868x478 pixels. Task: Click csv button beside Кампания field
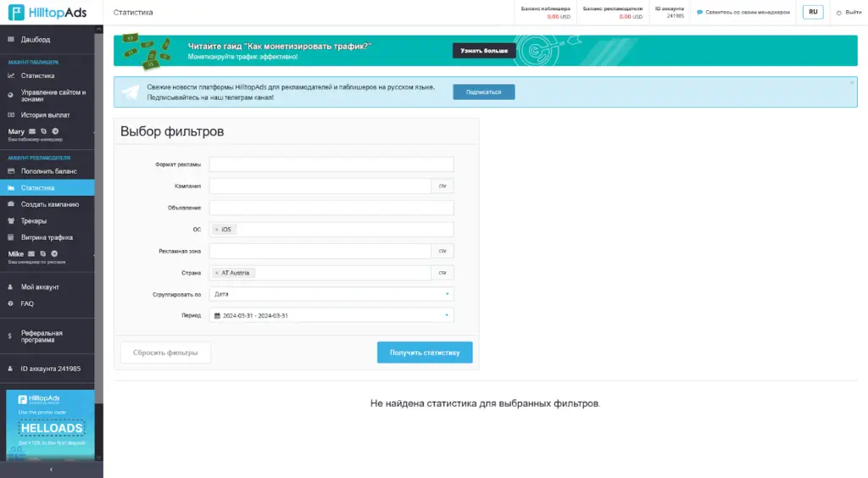tap(442, 186)
